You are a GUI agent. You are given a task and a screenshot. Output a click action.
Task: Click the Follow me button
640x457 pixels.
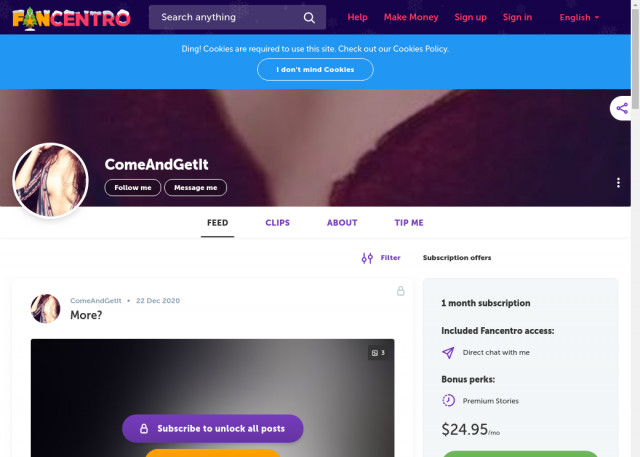[133, 188]
